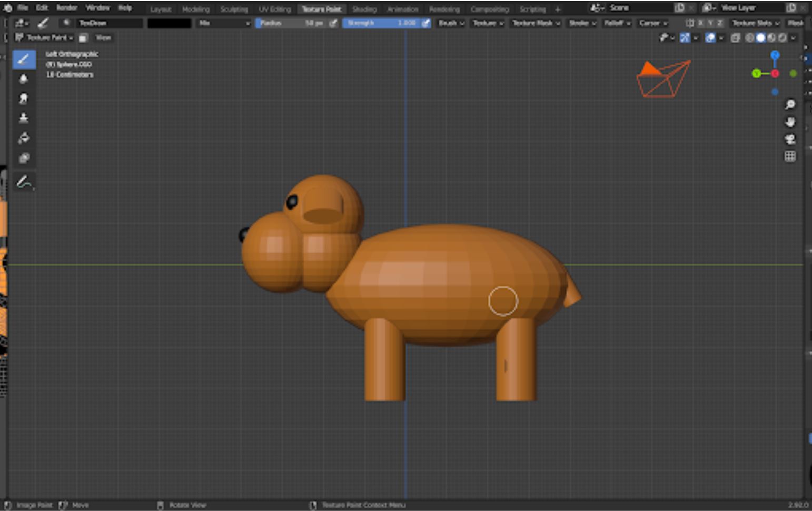Toggle radius pen pressure button

(x=333, y=23)
